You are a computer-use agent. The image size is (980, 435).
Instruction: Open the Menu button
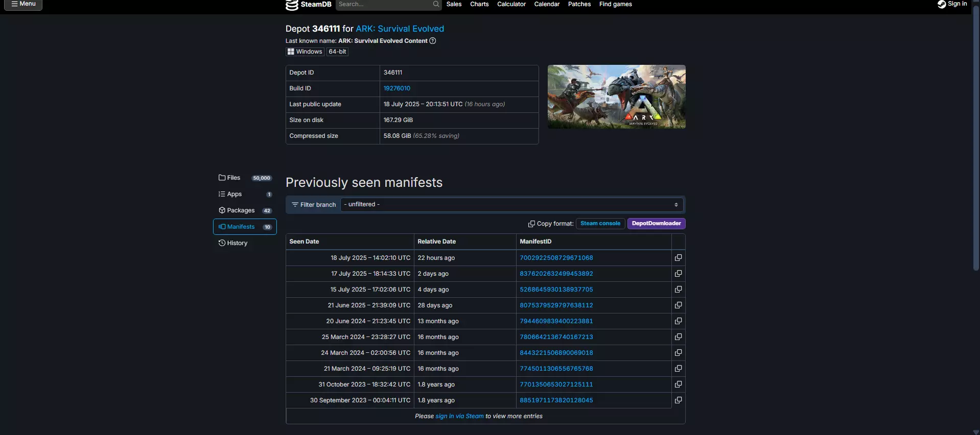point(24,4)
